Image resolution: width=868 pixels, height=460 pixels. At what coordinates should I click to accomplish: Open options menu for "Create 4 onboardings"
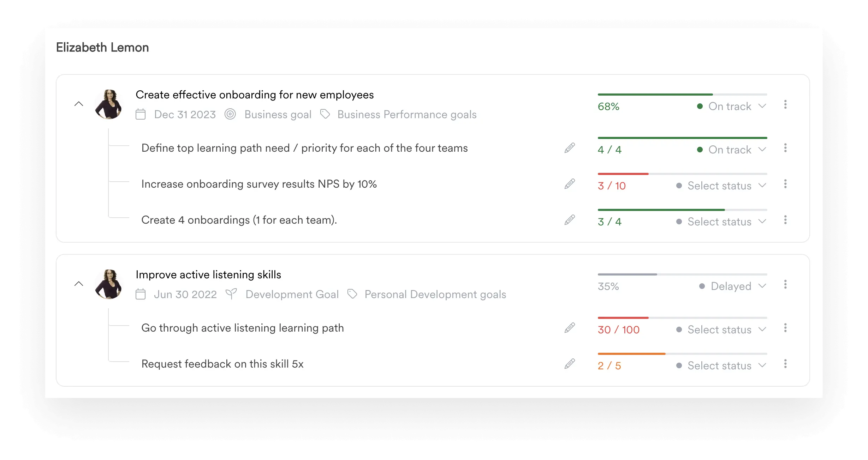[786, 220]
